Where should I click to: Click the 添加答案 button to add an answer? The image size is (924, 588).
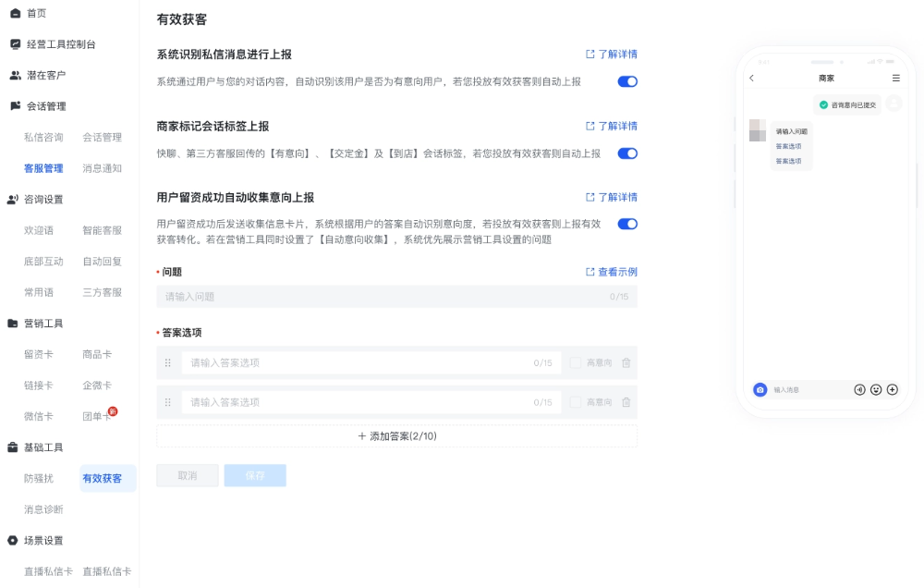(x=396, y=435)
